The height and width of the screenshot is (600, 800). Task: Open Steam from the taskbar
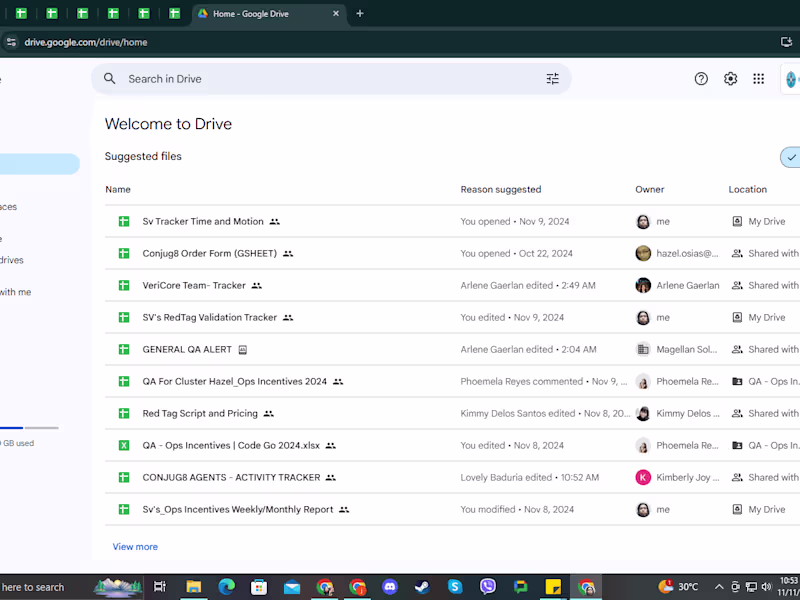422,587
